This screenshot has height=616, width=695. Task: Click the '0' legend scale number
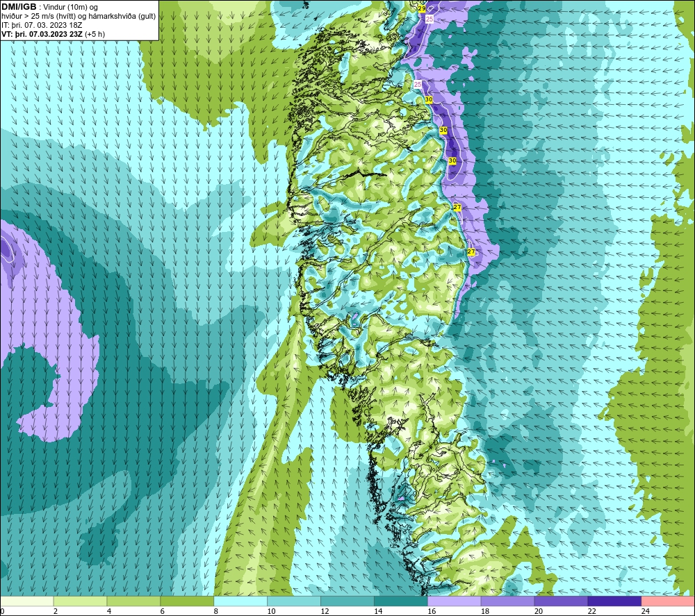click(x=2, y=611)
